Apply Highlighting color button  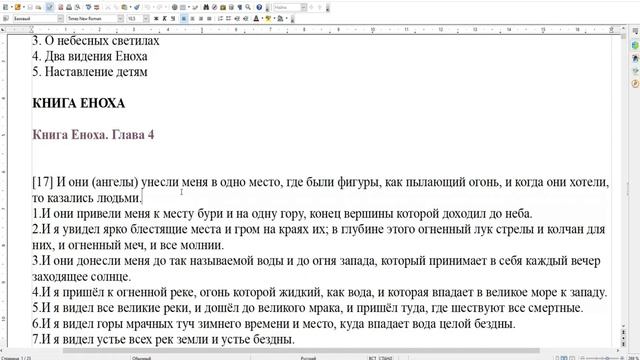coord(268,18)
